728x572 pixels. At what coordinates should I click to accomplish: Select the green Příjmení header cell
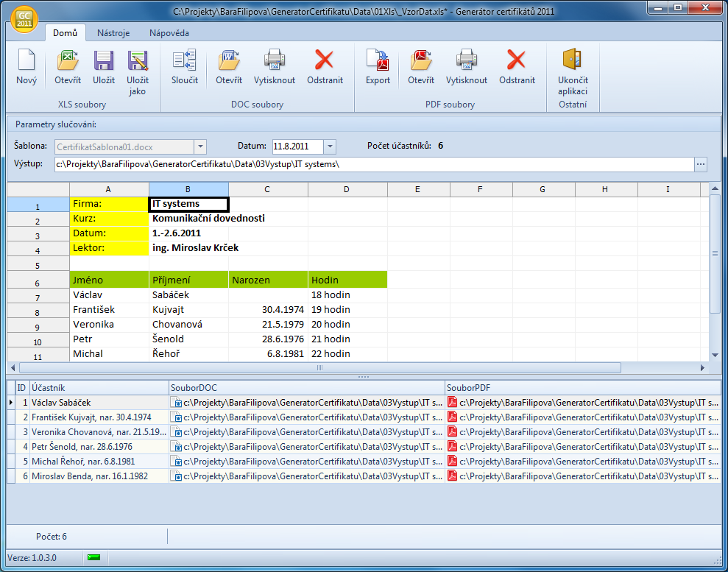coord(188,280)
